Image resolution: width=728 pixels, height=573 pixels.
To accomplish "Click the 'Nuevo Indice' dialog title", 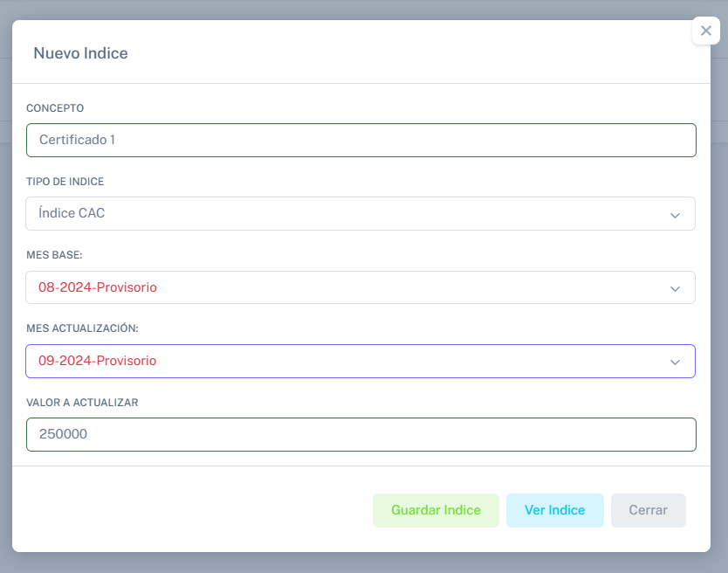I will [80, 53].
